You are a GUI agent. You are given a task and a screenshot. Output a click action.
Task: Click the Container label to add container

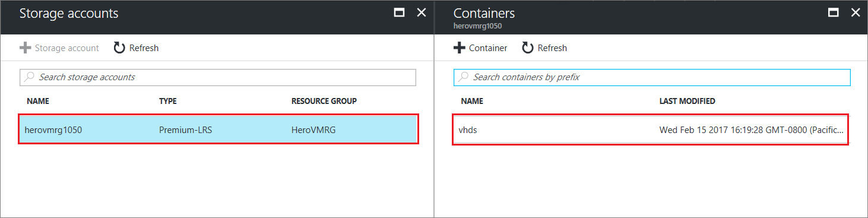(488, 48)
